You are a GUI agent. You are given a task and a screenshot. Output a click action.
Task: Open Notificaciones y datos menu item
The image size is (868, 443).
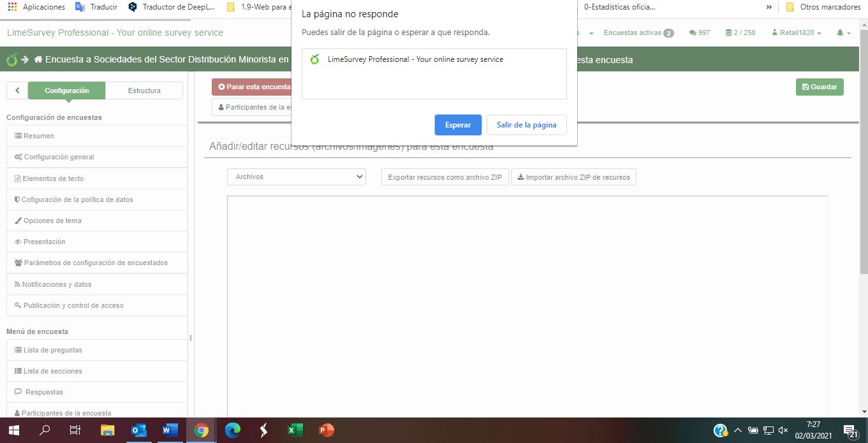(97, 284)
